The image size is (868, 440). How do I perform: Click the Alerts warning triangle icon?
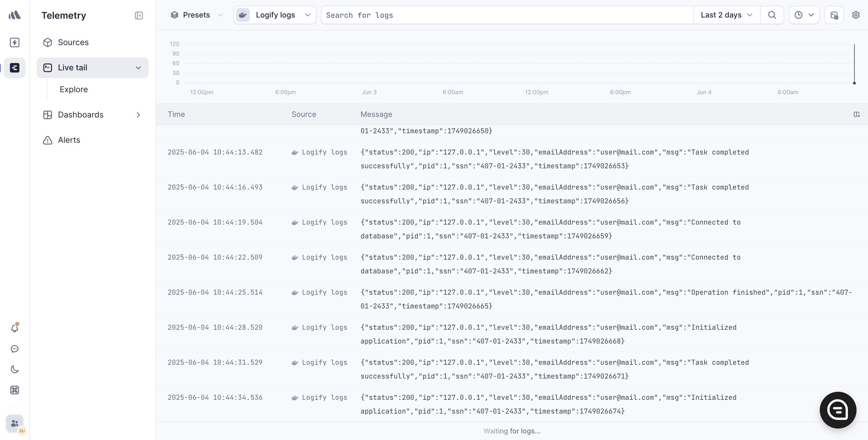click(x=48, y=140)
